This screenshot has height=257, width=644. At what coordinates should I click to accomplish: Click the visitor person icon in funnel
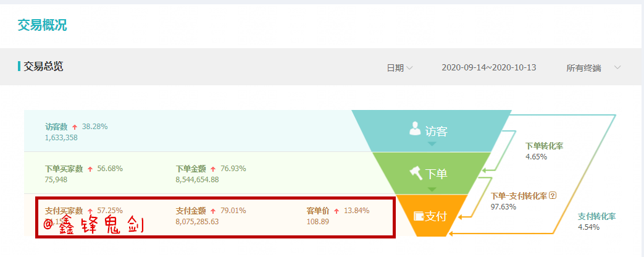pyautogui.click(x=416, y=129)
